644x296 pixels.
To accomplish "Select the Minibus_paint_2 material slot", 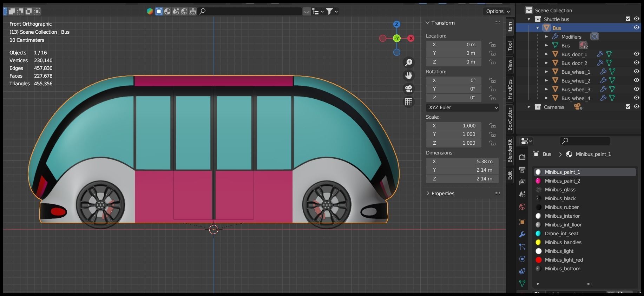I will point(585,181).
